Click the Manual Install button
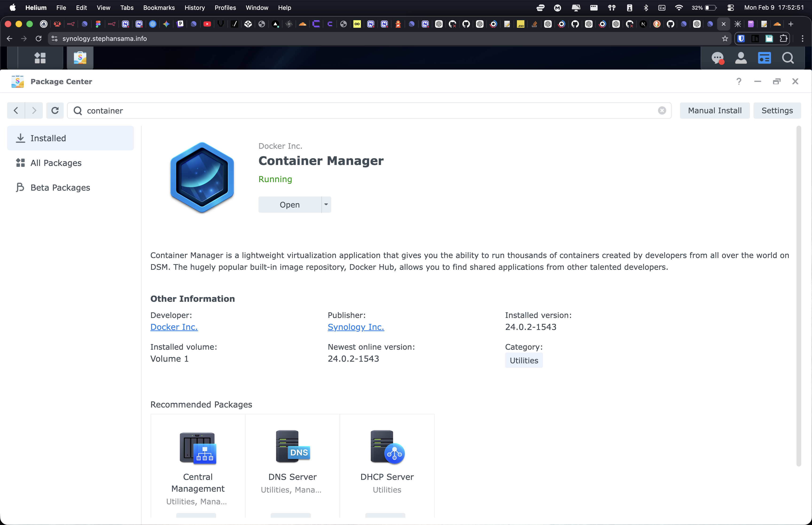 pos(714,110)
